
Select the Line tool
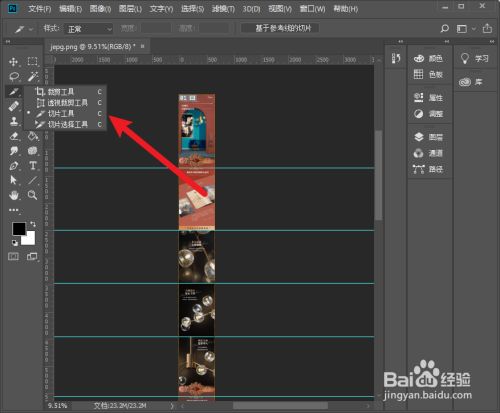click(x=32, y=180)
